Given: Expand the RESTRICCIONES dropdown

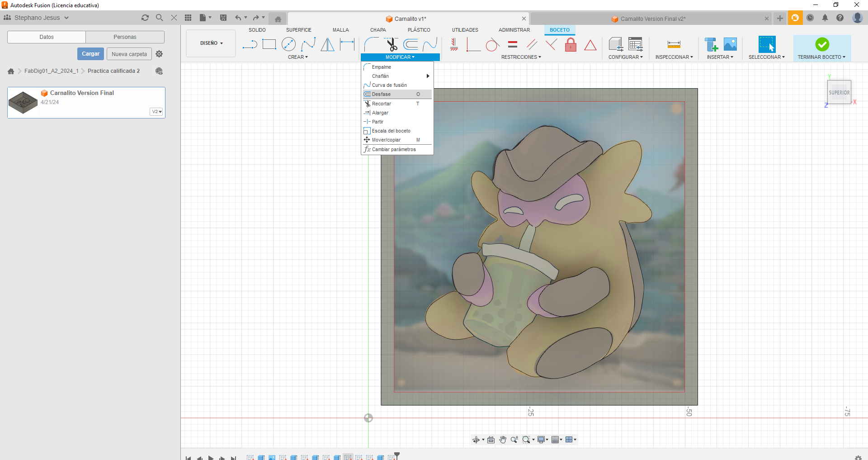Looking at the screenshot, I should 521,57.
